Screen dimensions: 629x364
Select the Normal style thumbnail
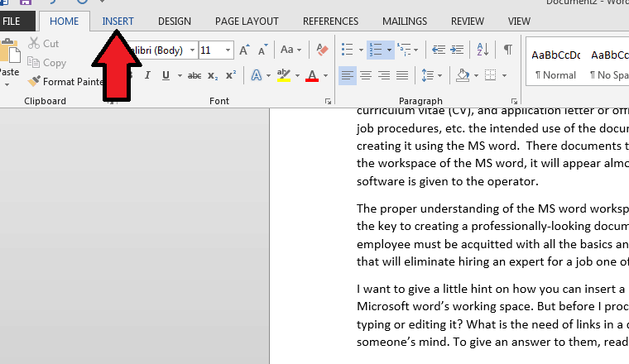pyautogui.click(x=555, y=63)
